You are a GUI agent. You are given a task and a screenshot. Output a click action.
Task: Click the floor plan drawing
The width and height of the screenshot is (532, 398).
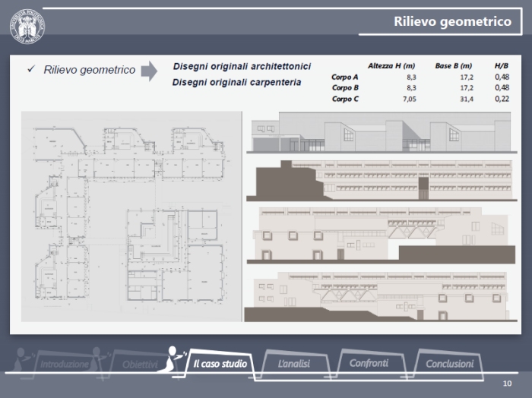point(129,216)
